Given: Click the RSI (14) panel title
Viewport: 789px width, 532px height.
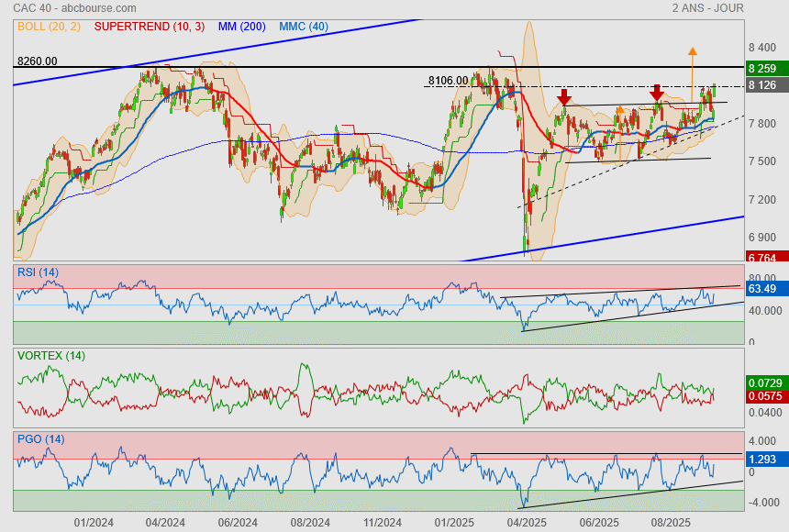Looking at the screenshot, I should click(x=38, y=272).
